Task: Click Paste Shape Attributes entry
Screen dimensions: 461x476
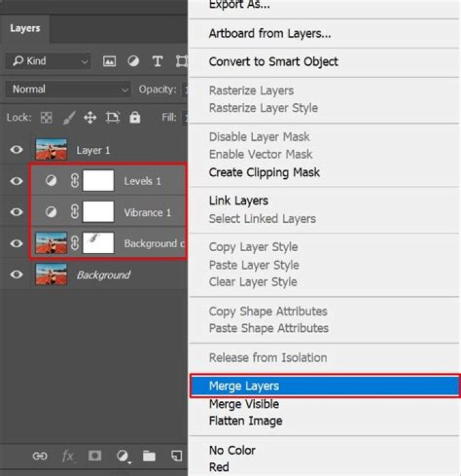Action: point(269,328)
